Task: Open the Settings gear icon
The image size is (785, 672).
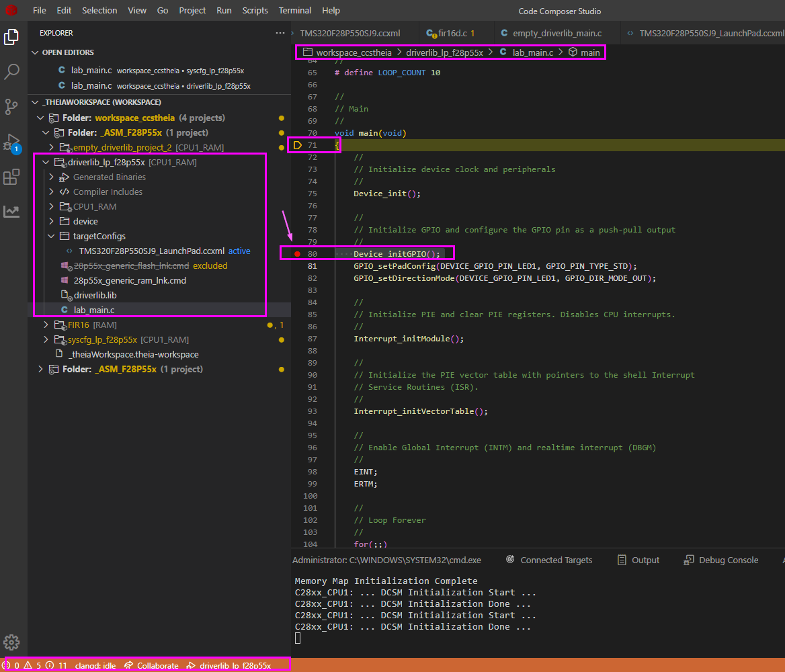Action: click(11, 642)
